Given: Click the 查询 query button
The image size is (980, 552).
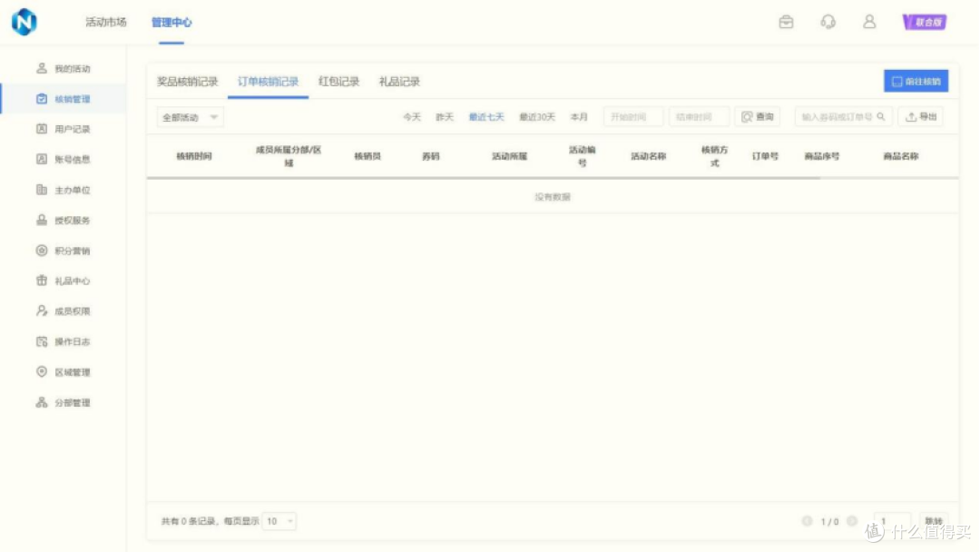Looking at the screenshot, I should (x=758, y=117).
